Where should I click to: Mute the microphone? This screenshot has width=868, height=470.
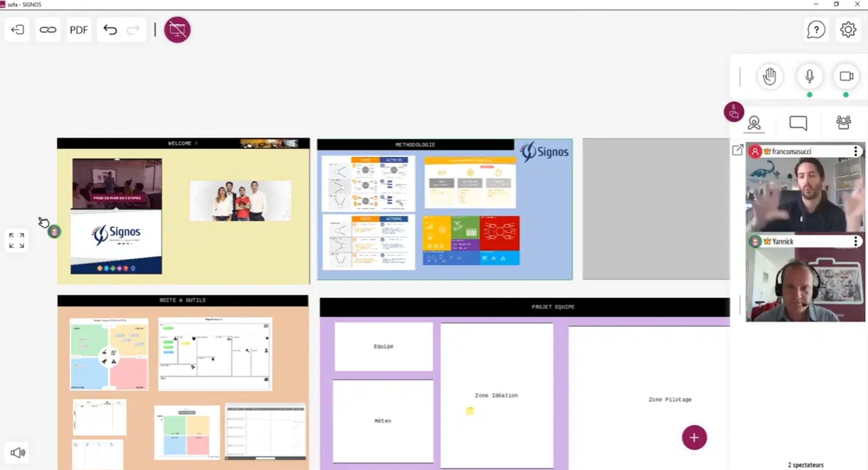point(810,77)
